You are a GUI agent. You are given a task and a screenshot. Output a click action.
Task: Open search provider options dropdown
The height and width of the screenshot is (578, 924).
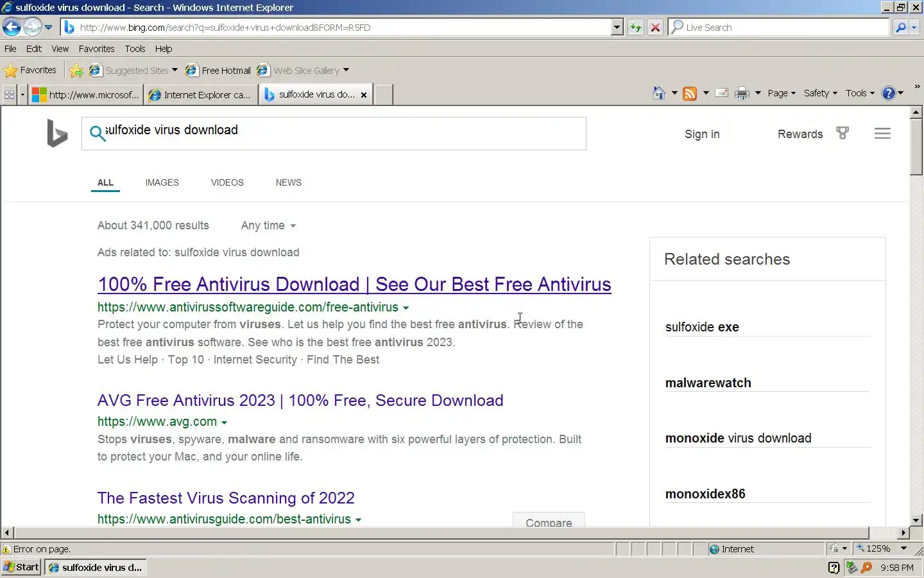click(x=915, y=28)
